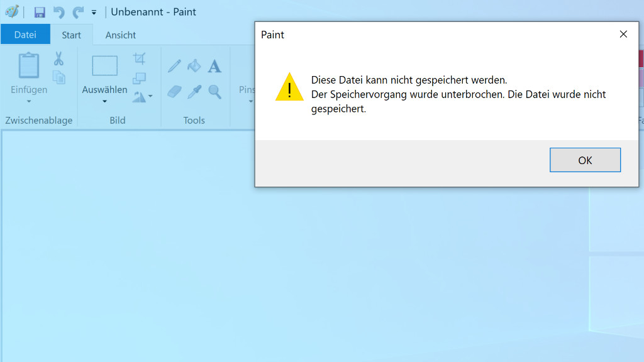
Task: Select the Eraser tool
Action: [174, 92]
